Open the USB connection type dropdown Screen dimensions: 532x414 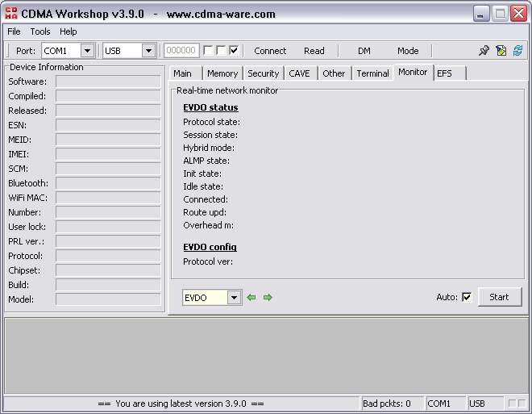point(148,51)
